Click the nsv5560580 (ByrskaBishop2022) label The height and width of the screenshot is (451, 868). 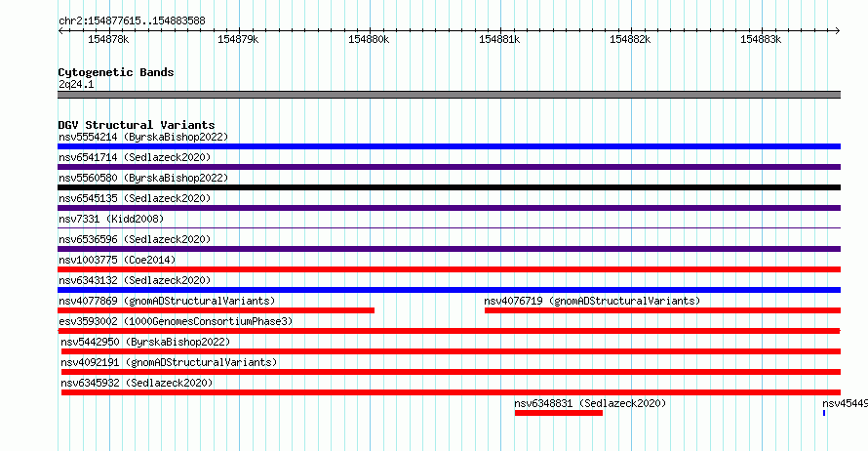143,178
